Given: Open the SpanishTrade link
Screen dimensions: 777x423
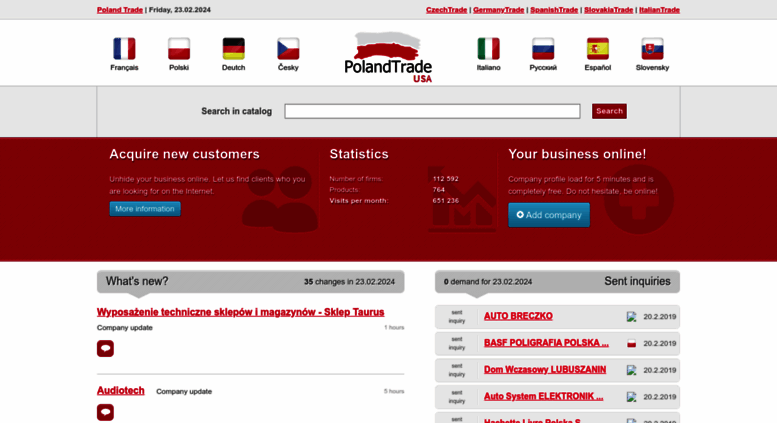Looking at the screenshot, I should click(554, 10).
